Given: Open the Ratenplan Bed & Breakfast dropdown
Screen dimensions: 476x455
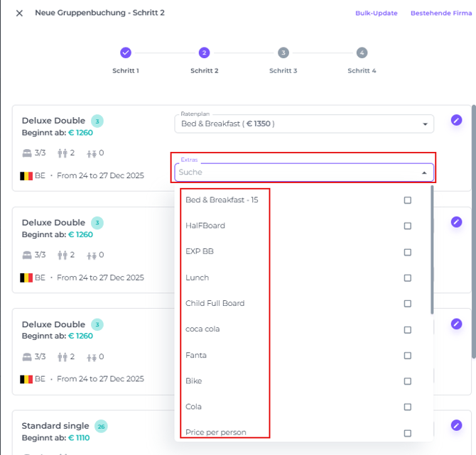Looking at the screenshot, I should [303, 124].
